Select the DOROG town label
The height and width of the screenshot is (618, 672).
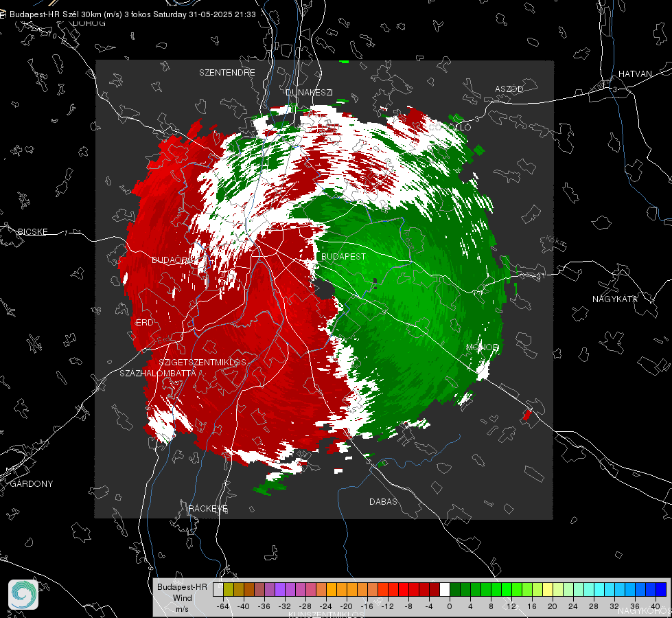coord(89,23)
